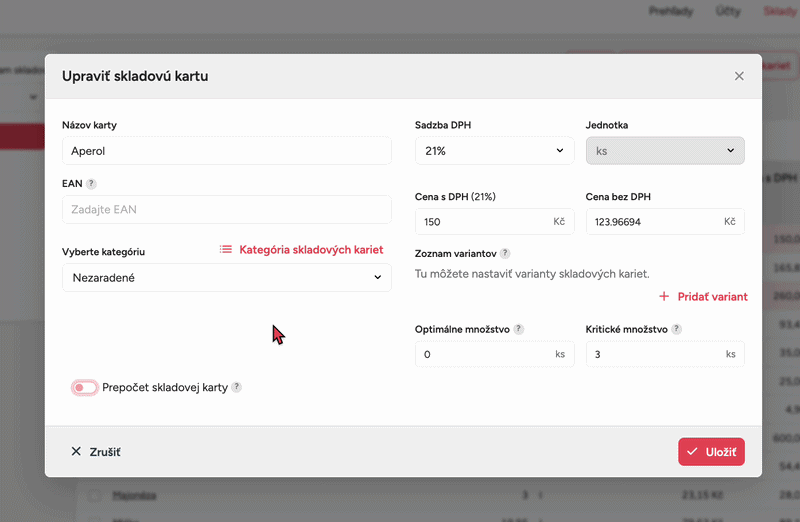Click the Kritické množstvo help icon
The image size is (800, 522).
(x=677, y=329)
